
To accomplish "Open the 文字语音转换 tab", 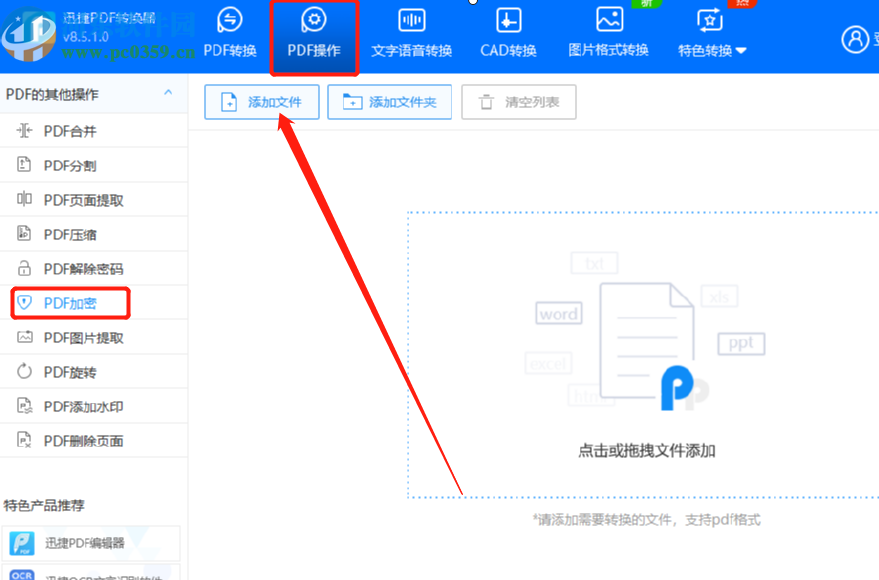I will (411, 34).
